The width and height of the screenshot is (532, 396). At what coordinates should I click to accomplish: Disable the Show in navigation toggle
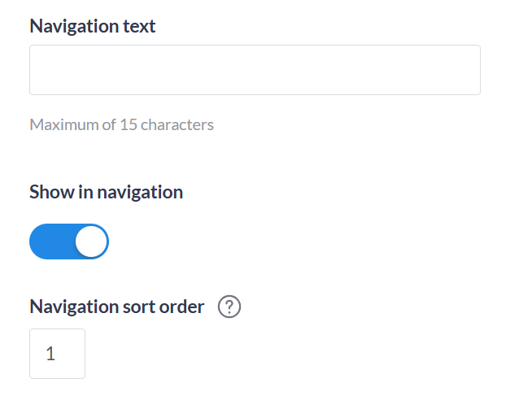coord(69,242)
